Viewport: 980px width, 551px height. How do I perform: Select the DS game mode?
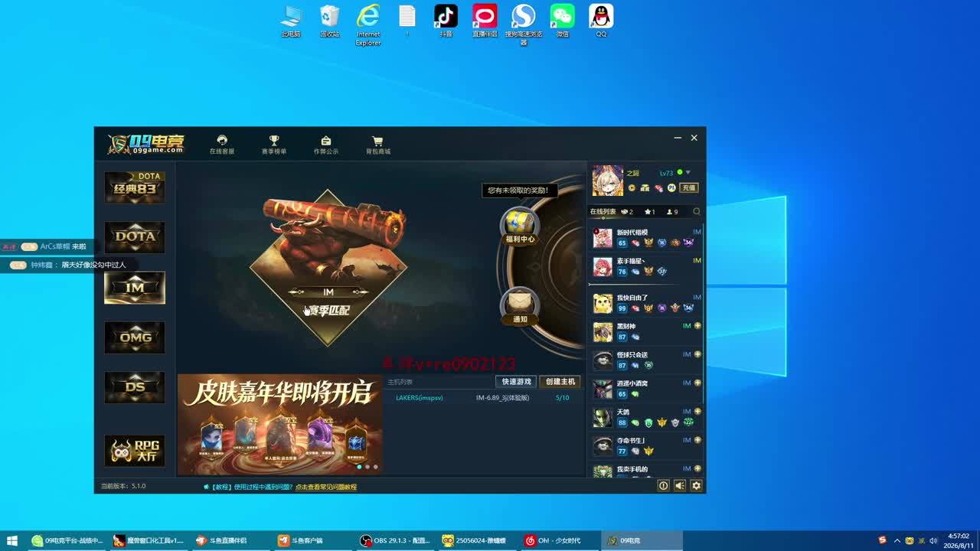135,387
